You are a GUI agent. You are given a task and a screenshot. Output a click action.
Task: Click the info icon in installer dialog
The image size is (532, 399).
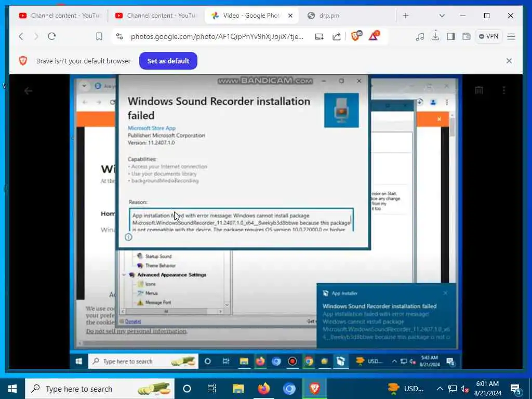[x=128, y=237]
